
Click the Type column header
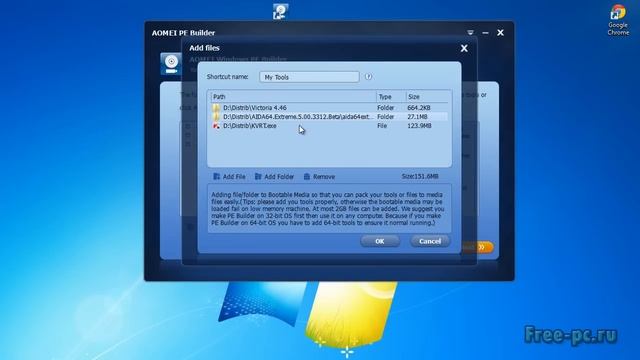pyautogui.click(x=391, y=97)
